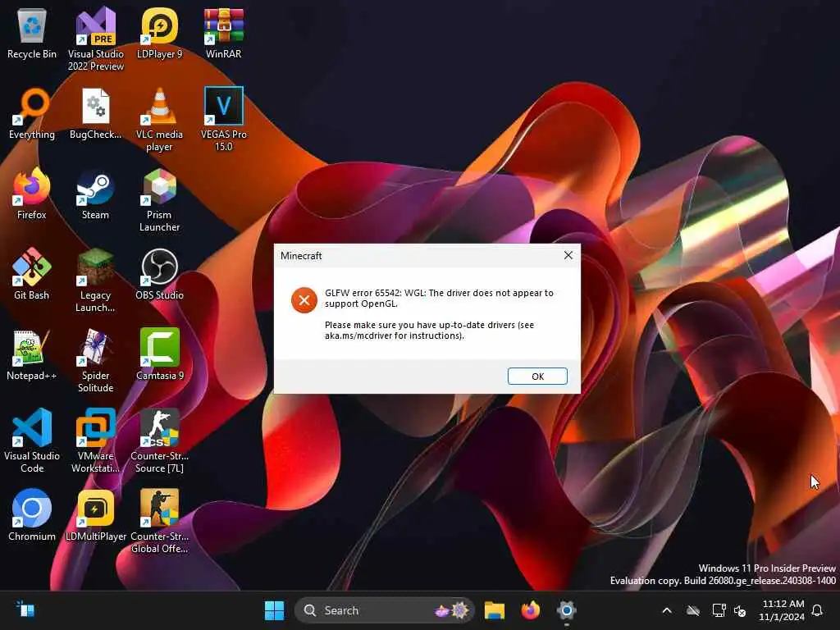
Task: Open the Windows Start menu
Action: [x=274, y=610]
